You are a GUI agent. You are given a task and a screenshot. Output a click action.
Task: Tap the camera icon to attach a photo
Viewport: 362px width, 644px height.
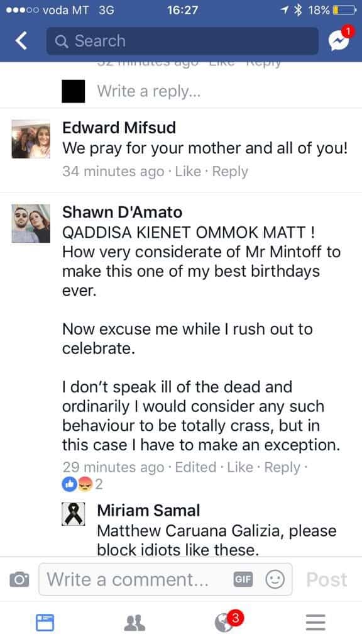click(19, 579)
